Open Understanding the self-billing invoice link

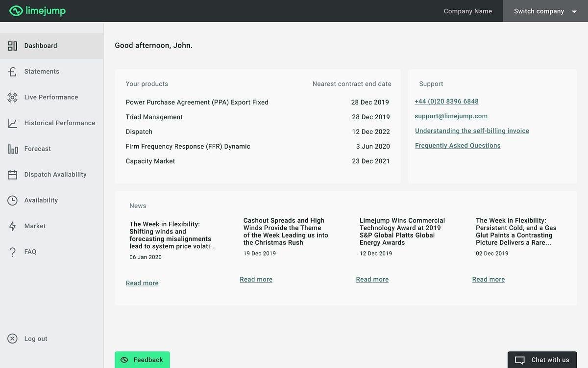472,131
